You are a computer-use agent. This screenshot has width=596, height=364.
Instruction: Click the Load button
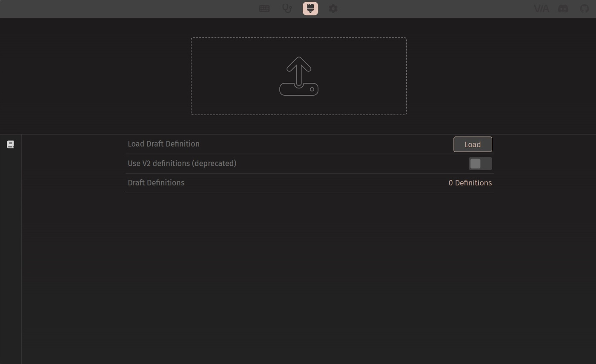[x=473, y=145]
